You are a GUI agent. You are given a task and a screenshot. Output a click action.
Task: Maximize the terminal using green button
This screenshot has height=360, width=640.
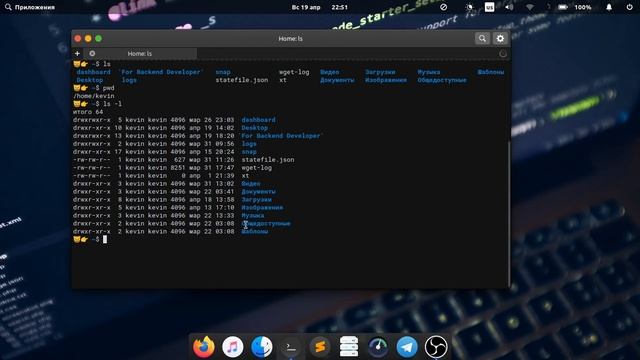pos(98,38)
